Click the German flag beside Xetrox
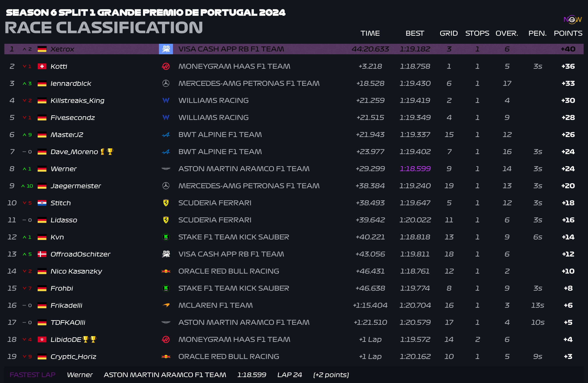 [42, 49]
